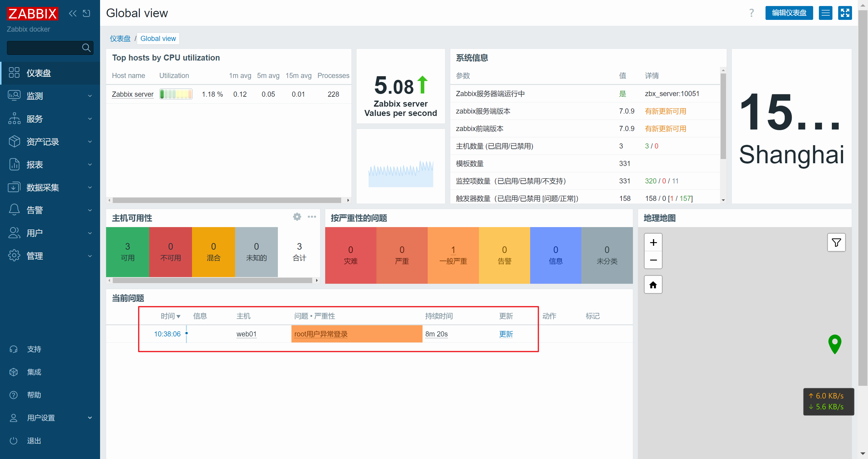
Task: Enter kiosk mode with fullscreen icon
Action: coord(845,13)
